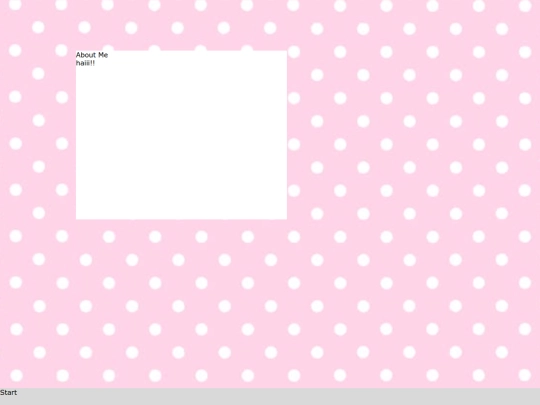Open the Start menu in the taskbar
The height and width of the screenshot is (405, 540).
click(x=9, y=393)
